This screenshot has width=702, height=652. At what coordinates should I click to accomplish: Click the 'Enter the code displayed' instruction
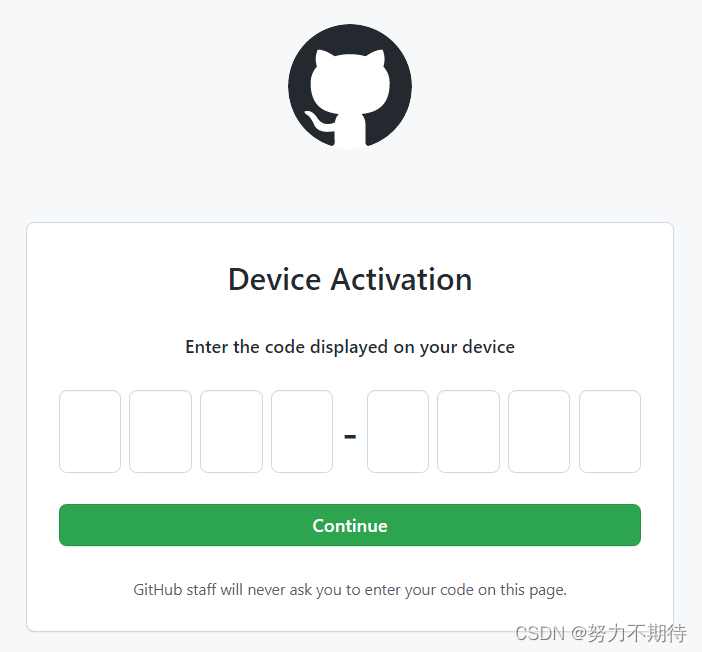pos(350,347)
